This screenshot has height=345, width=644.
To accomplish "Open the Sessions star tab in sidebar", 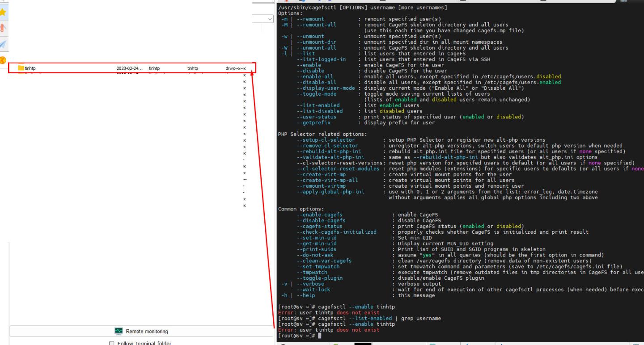I will (4, 13).
